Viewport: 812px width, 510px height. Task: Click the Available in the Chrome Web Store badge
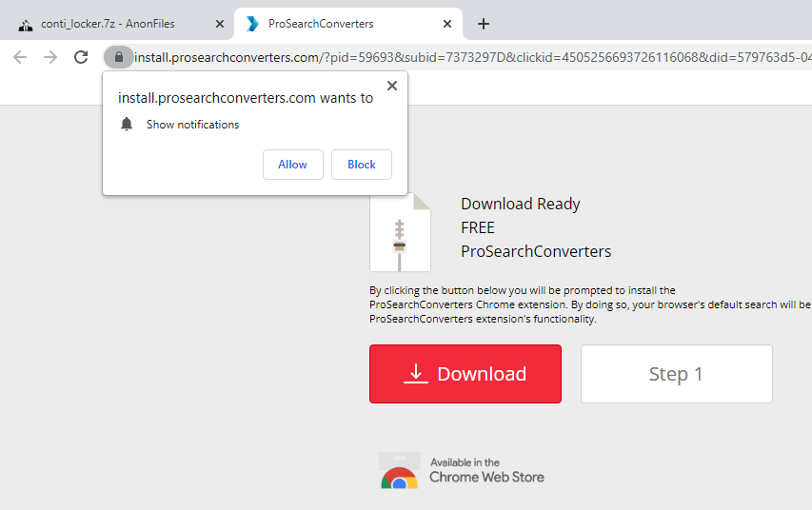tap(462, 470)
